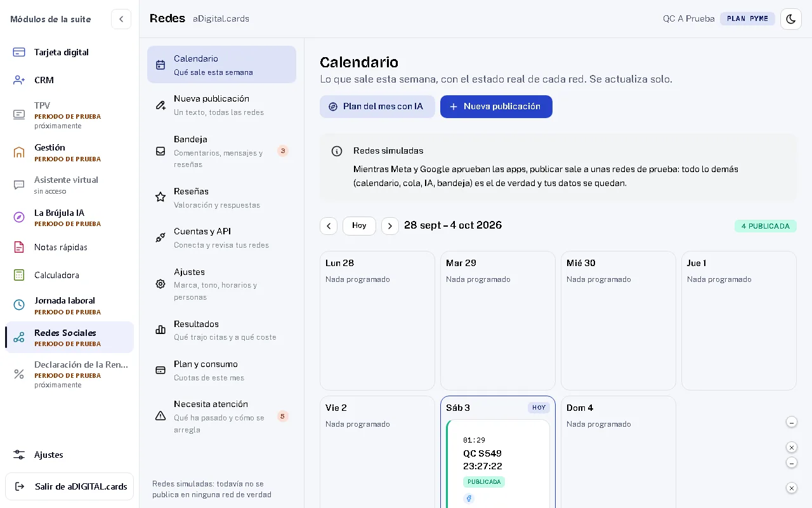Click the Declaración de la Renta percent icon
Image resolution: width=812 pixels, height=508 pixels.
19,374
